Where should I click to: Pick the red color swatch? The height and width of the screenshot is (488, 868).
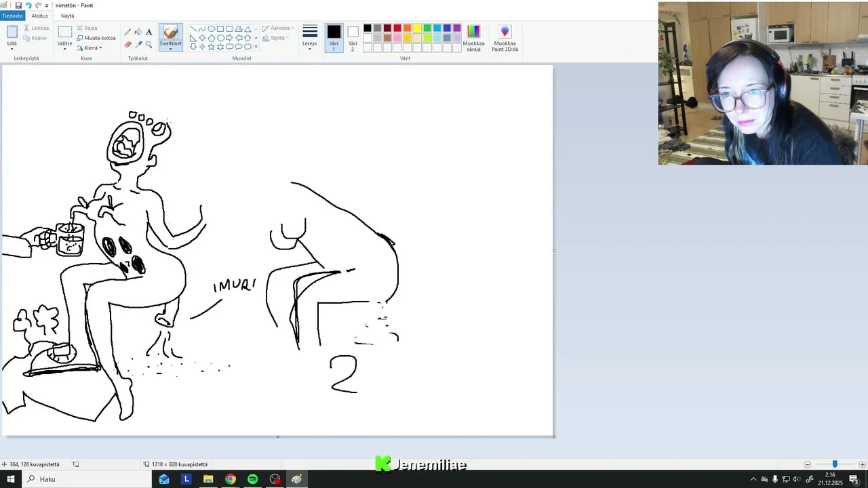click(397, 28)
